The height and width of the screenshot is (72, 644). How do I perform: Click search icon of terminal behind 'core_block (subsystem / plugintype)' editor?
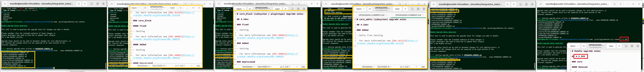[x=293, y=4]
